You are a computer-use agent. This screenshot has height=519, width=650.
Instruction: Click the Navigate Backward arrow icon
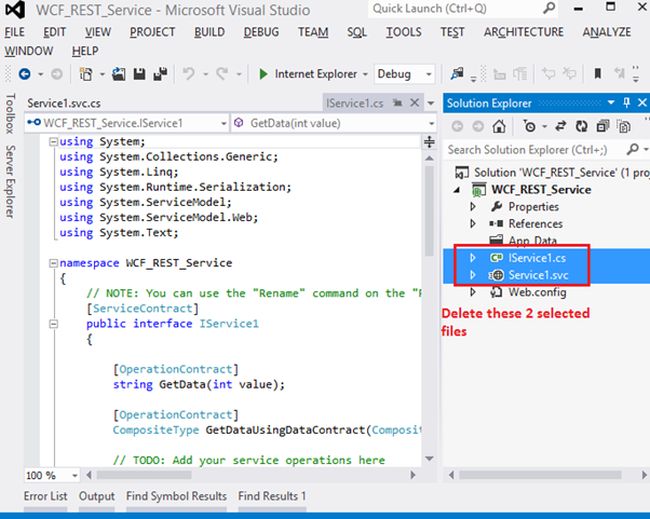click(x=24, y=74)
